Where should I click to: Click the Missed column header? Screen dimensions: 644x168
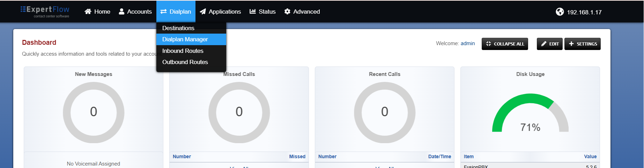click(297, 156)
